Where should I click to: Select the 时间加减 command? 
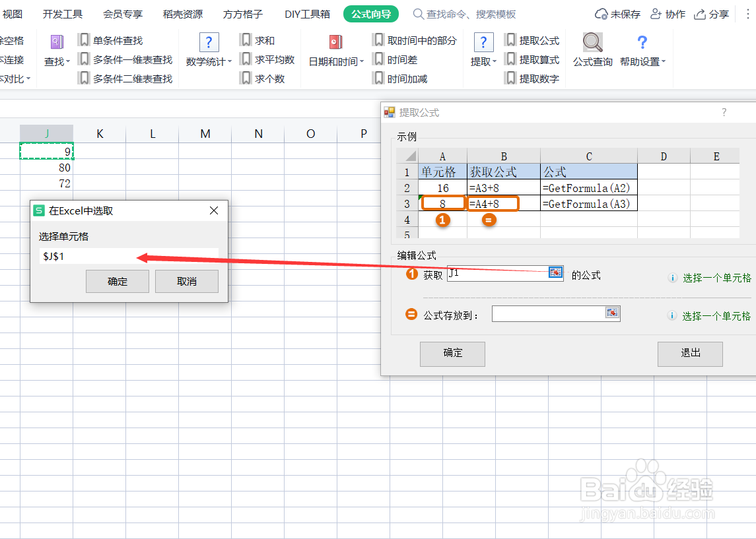coord(400,79)
